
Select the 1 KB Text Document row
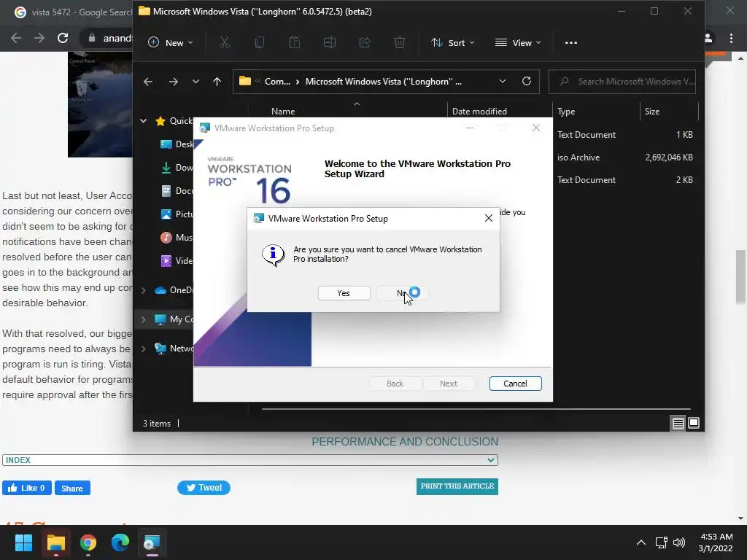click(x=625, y=135)
